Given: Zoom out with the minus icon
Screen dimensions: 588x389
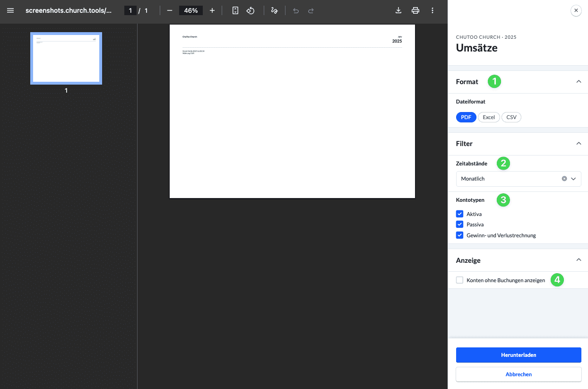Looking at the screenshot, I should click(x=170, y=10).
